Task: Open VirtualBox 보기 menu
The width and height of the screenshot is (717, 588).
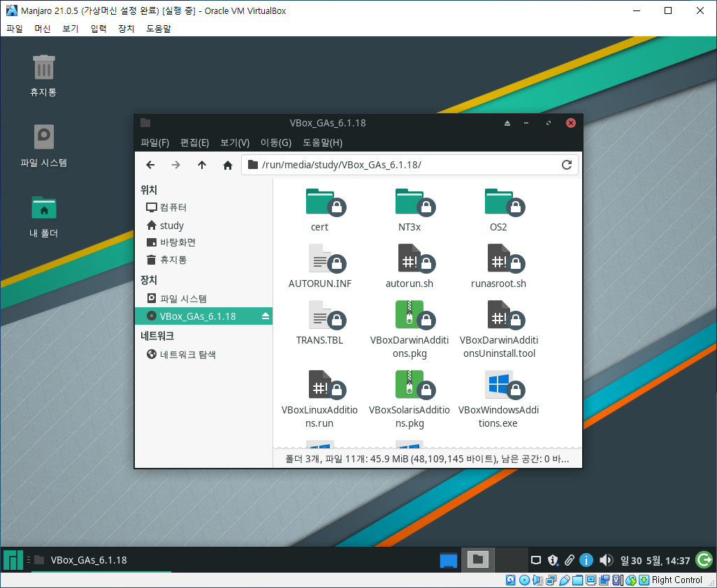Action: pyautogui.click(x=71, y=29)
